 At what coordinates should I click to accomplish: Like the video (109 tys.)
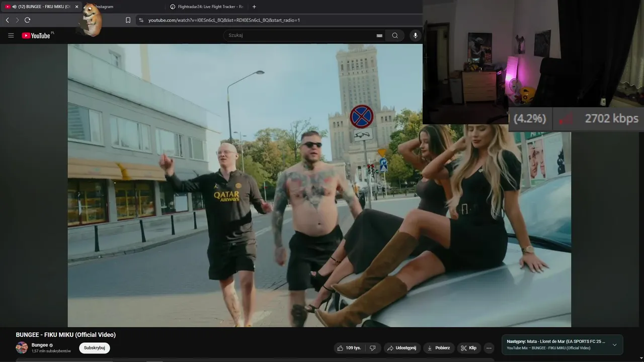point(350,348)
